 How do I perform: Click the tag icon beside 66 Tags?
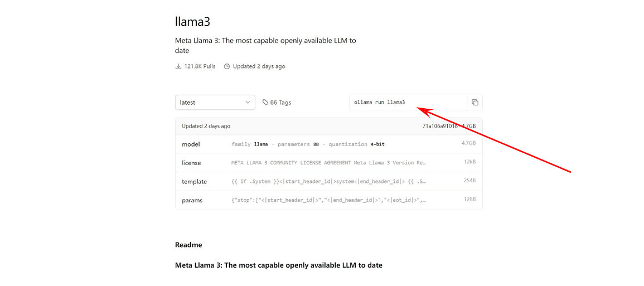[x=265, y=103]
